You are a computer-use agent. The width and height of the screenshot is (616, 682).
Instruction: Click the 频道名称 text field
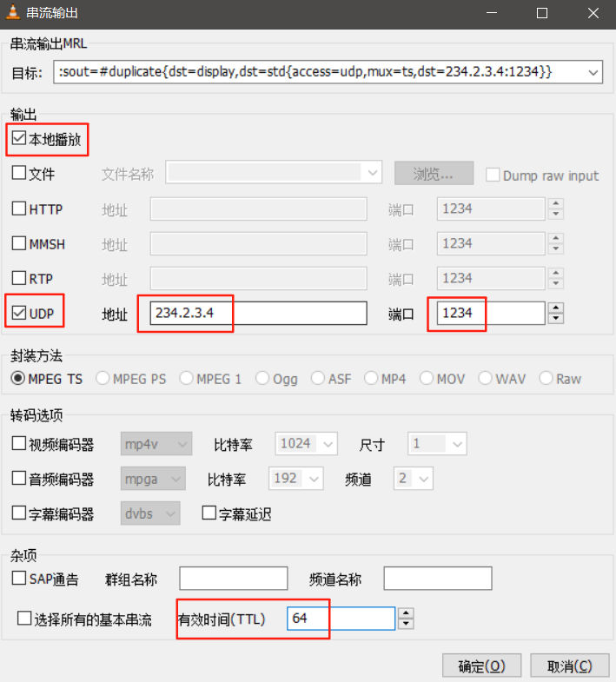tap(438, 578)
